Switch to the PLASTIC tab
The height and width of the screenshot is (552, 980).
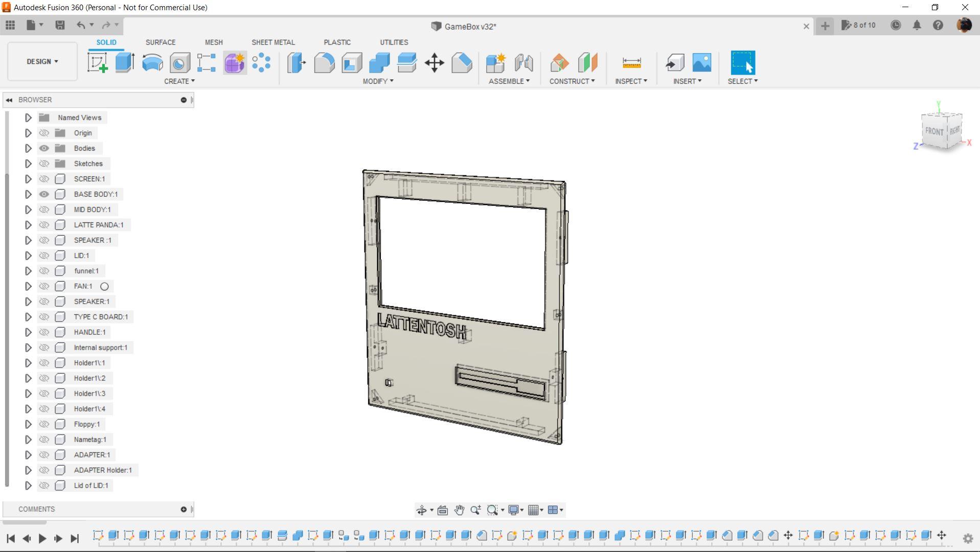[337, 42]
